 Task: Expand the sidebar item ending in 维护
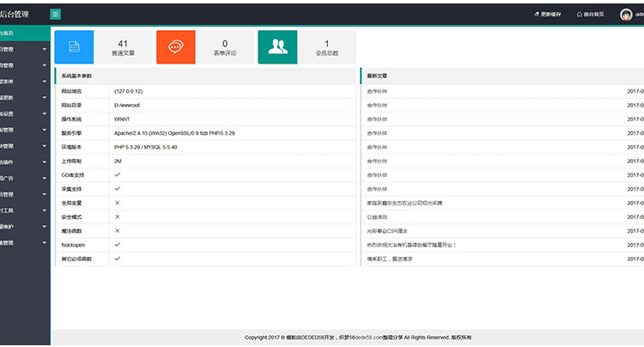click(25, 227)
